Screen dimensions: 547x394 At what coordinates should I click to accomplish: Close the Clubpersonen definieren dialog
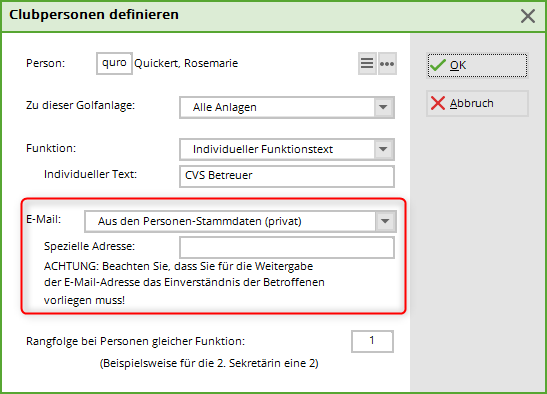click(527, 16)
